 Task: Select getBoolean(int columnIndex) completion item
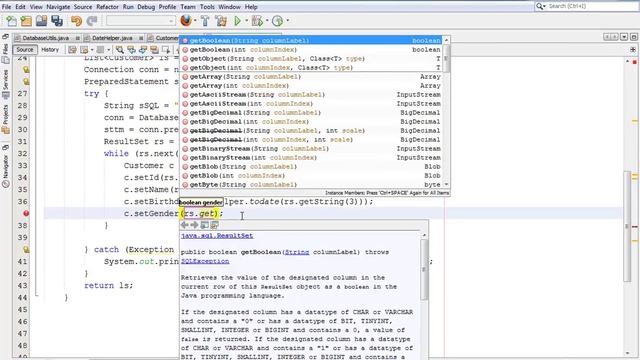[x=311, y=49]
